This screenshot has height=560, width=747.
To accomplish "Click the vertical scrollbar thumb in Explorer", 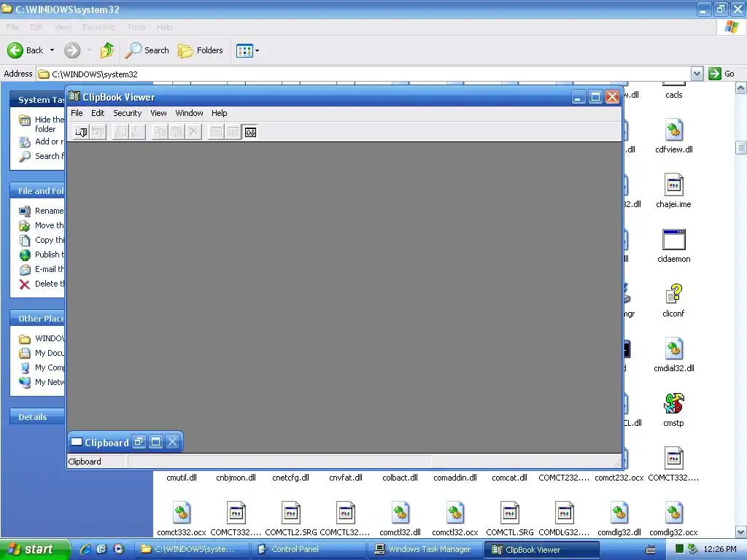I will click(741, 147).
